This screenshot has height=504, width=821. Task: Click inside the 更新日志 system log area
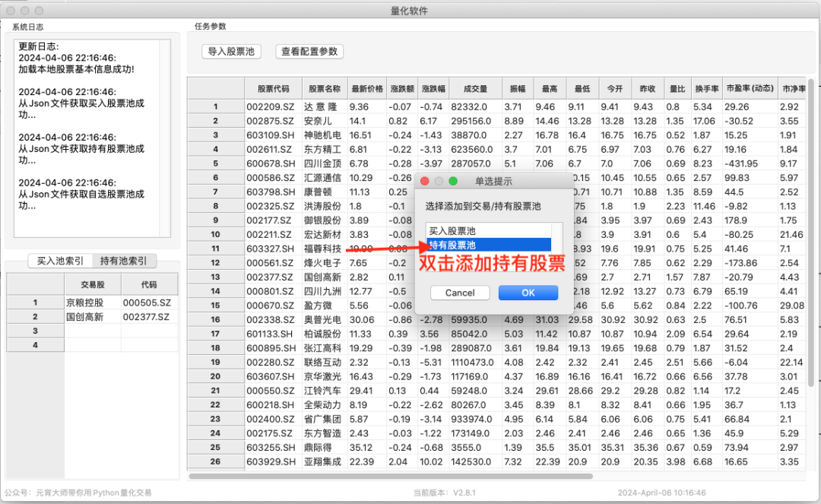[91, 137]
